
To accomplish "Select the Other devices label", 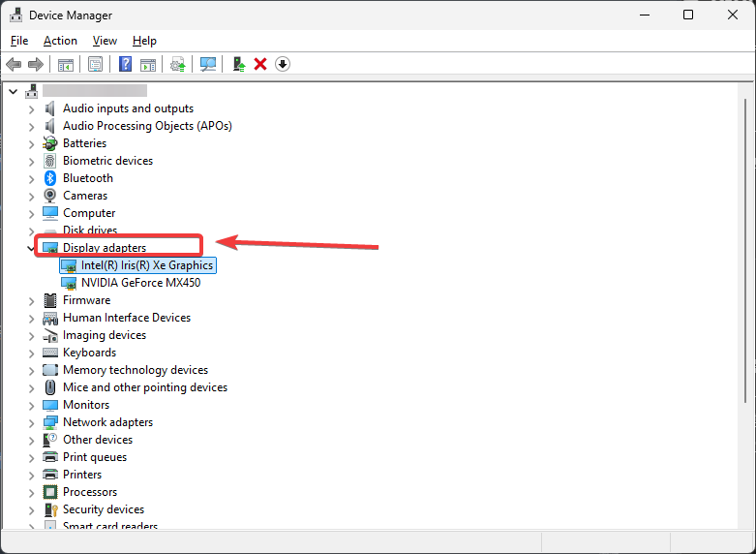I will point(98,440).
